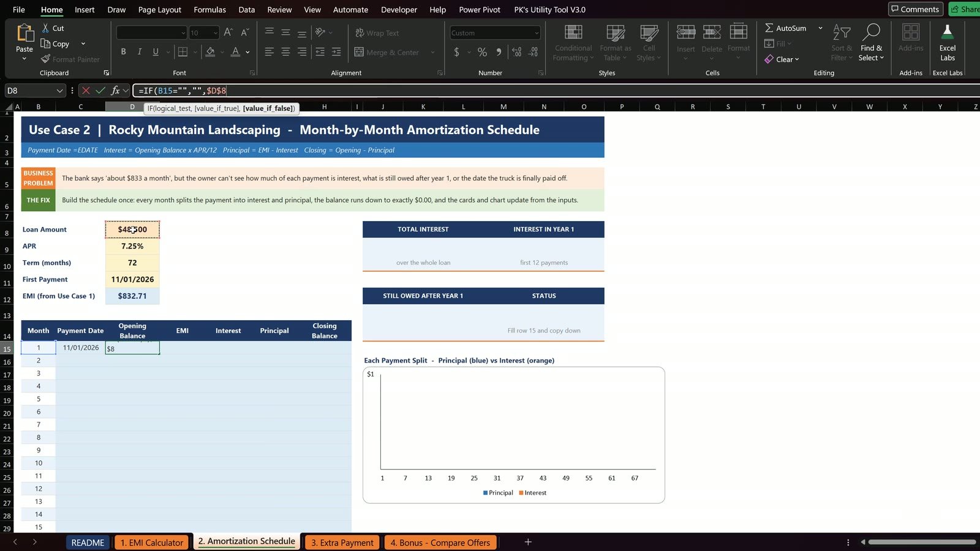Click the Paste icon in Clipboard group
The height and width of the screenshot is (551, 980).
click(24, 34)
